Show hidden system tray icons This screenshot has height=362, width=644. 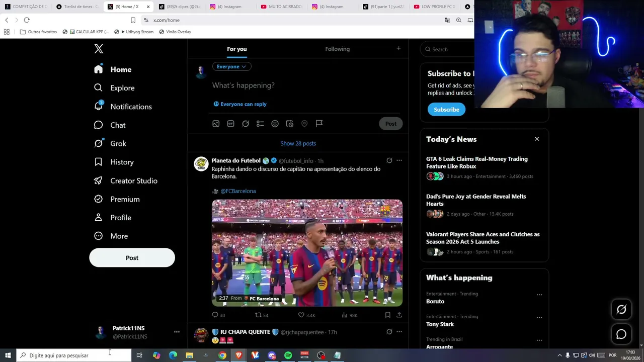559,355
